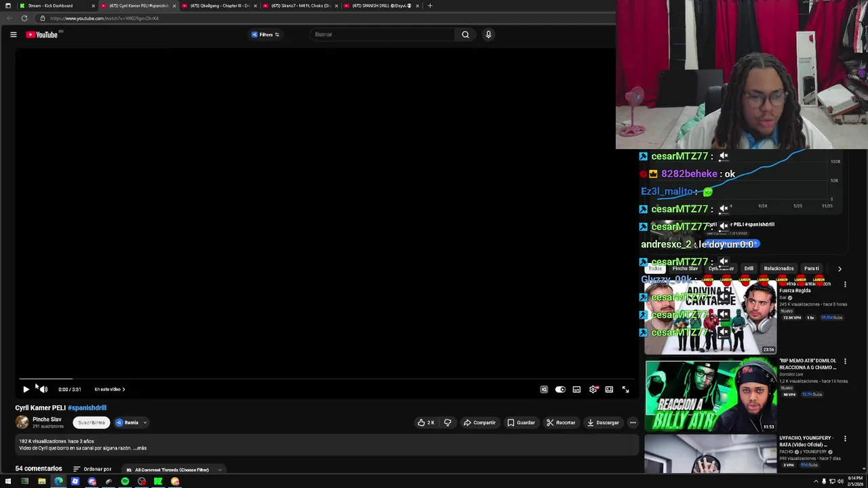Download the video via Descargar
Viewport: 868px width, 488px height.
coord(603,422)
